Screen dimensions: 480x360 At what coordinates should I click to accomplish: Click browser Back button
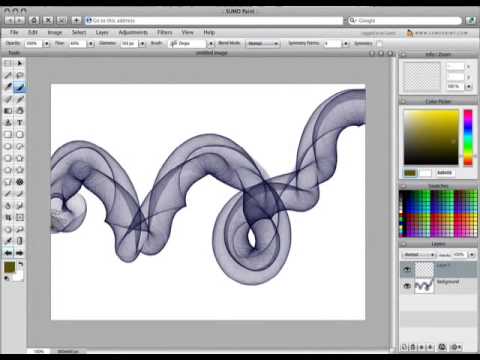point(9,21)
